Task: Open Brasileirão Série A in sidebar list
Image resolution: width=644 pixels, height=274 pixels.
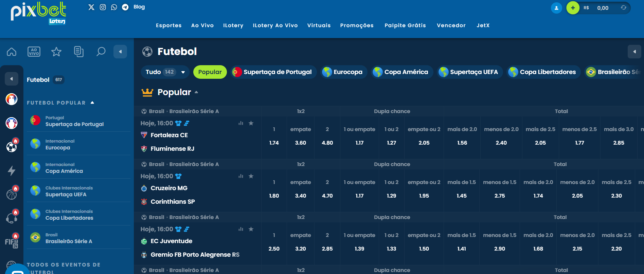Action: 78,238
